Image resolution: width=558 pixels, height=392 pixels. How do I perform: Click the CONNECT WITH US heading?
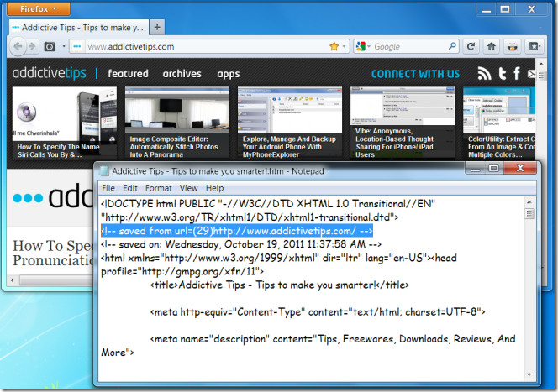click(x=415, y=74)
